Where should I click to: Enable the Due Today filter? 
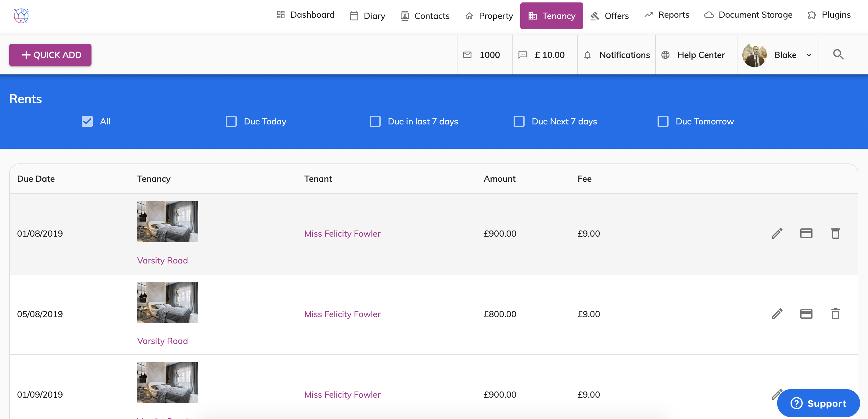pyautogui.click(x=231, y=121)
